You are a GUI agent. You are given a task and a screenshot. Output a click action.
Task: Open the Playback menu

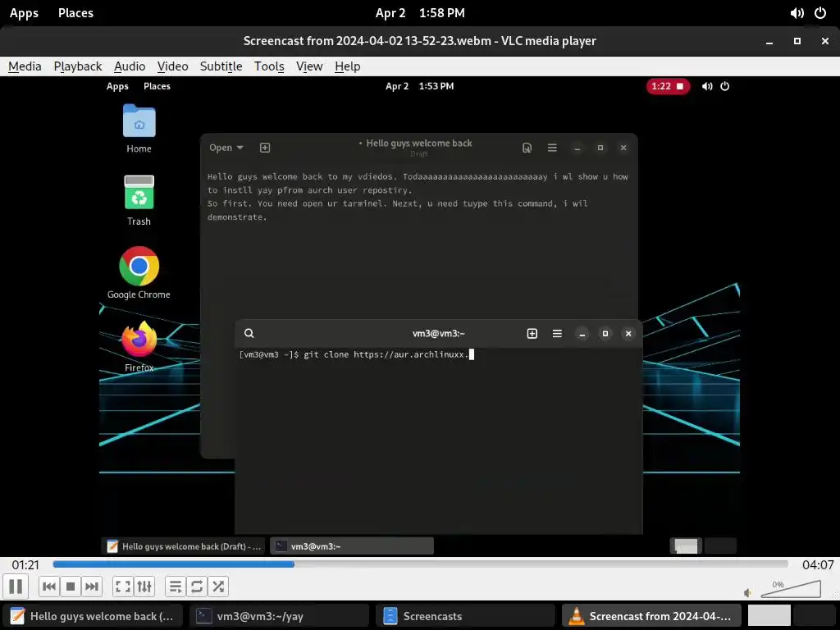pos(78,66)
